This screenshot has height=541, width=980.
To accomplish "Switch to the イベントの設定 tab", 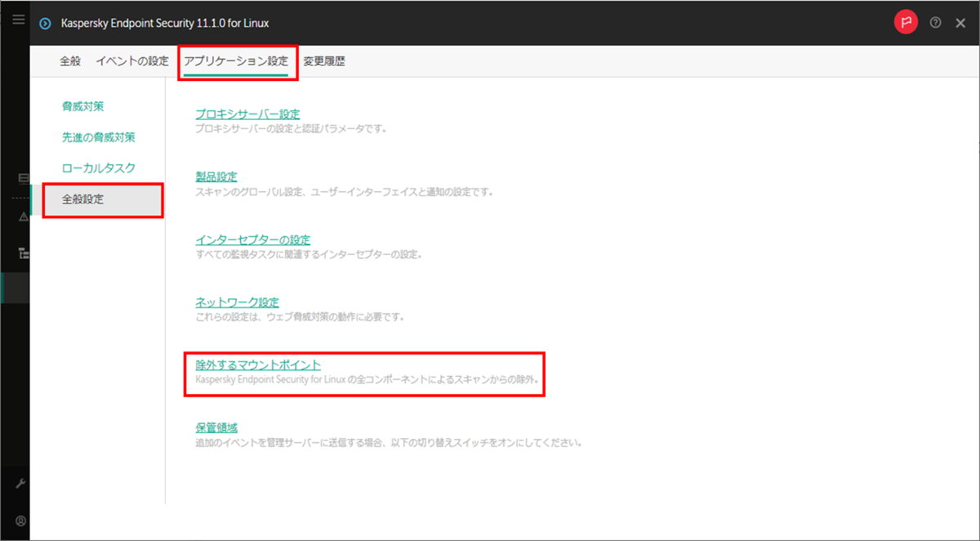I will tap(132, 61).
